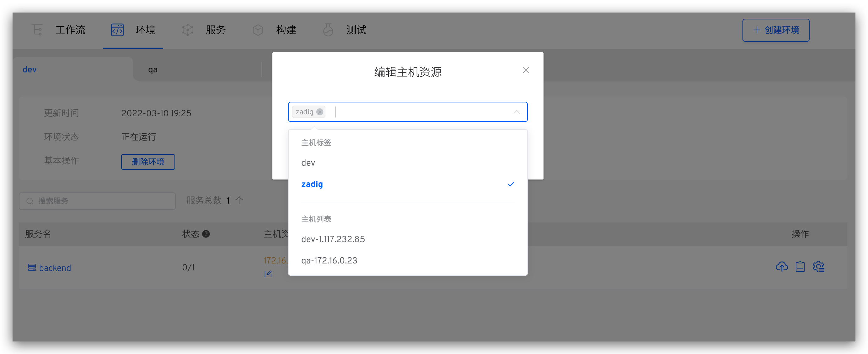Open the clipboard log icon on backend row
This screenshot has height=354, width=868.
(x=801, y=267)
